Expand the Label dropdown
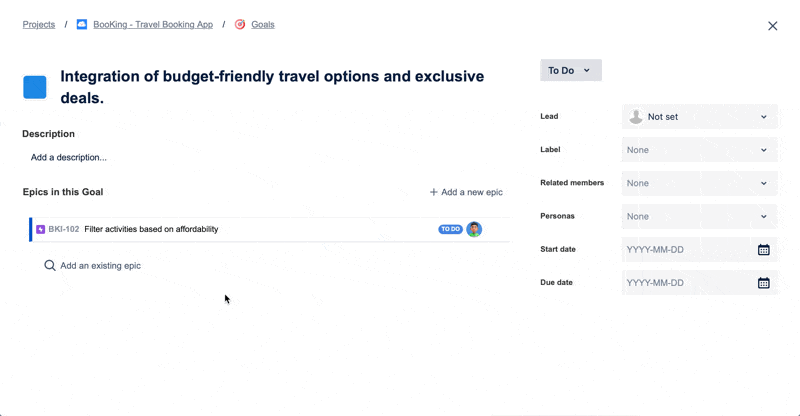This screenshot has height=416, width=800. pos(763,150)
